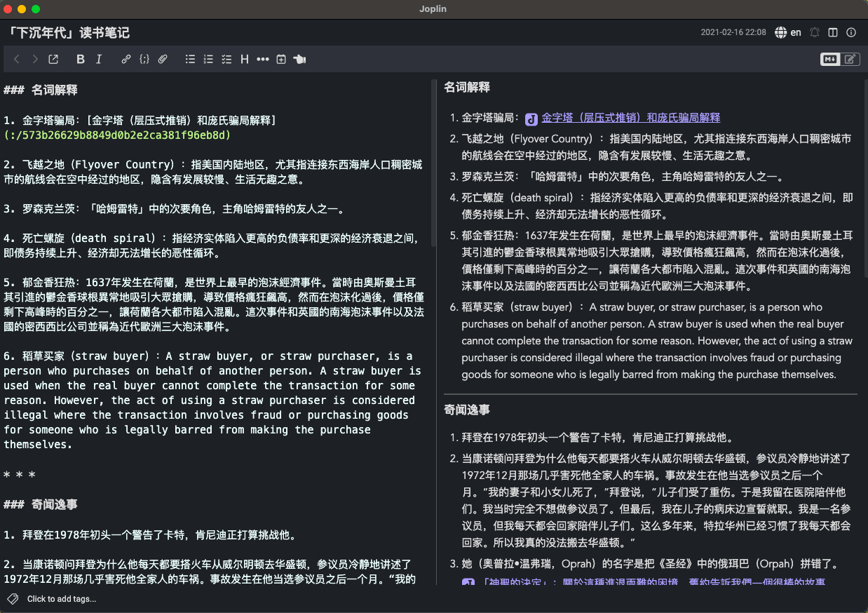Screen dimensions: 868x613
Task: Click the resource ID (:/573b26629b8849d0b2e2ca381f96eb8d)
Action: click(x=117, y=135)
